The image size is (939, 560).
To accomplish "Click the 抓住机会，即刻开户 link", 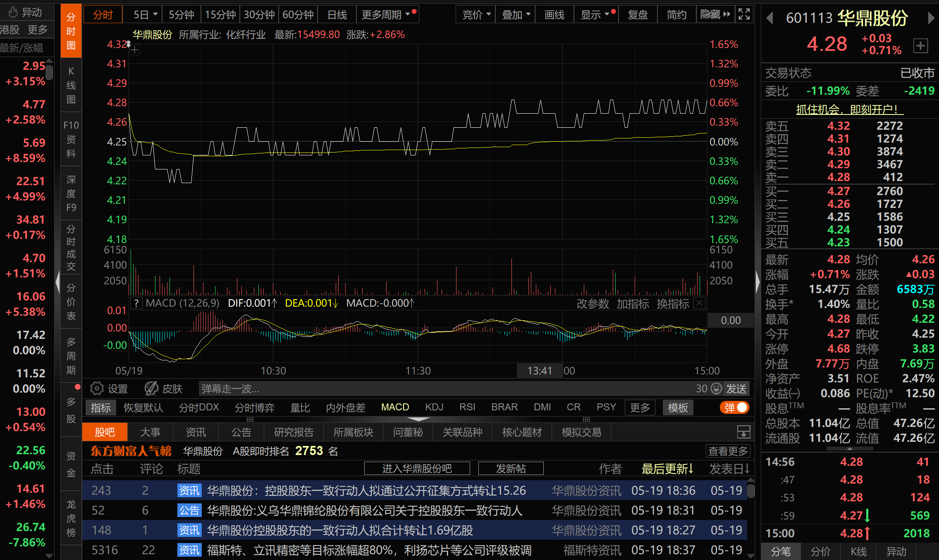I will tap(850, 110).
